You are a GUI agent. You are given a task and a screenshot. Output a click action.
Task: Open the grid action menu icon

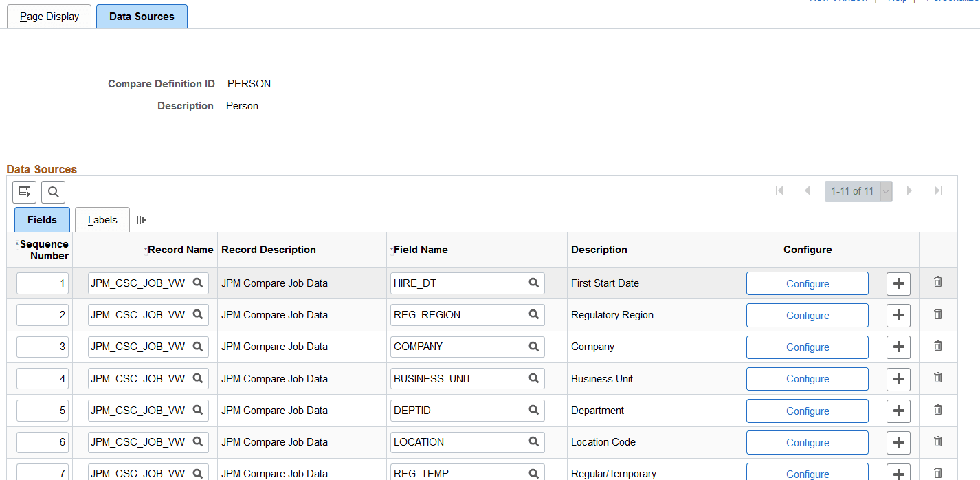(x=24, y=192)
